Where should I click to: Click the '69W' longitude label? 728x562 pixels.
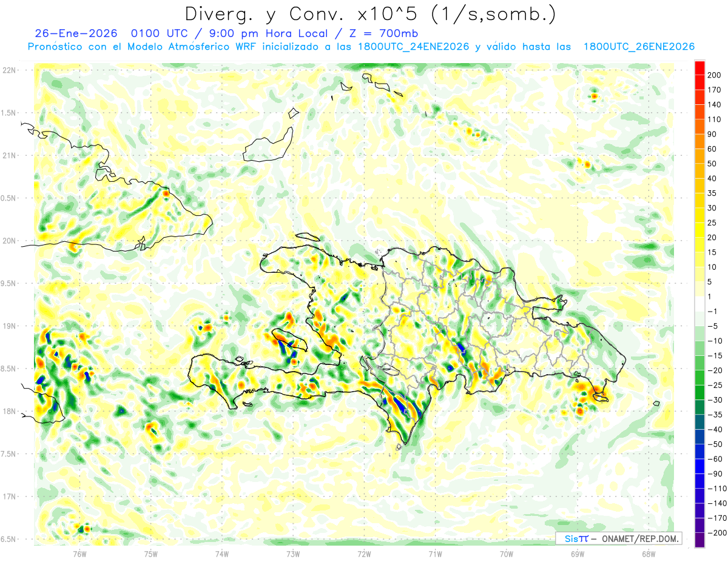pyautogui.click(x=578, y=554)
